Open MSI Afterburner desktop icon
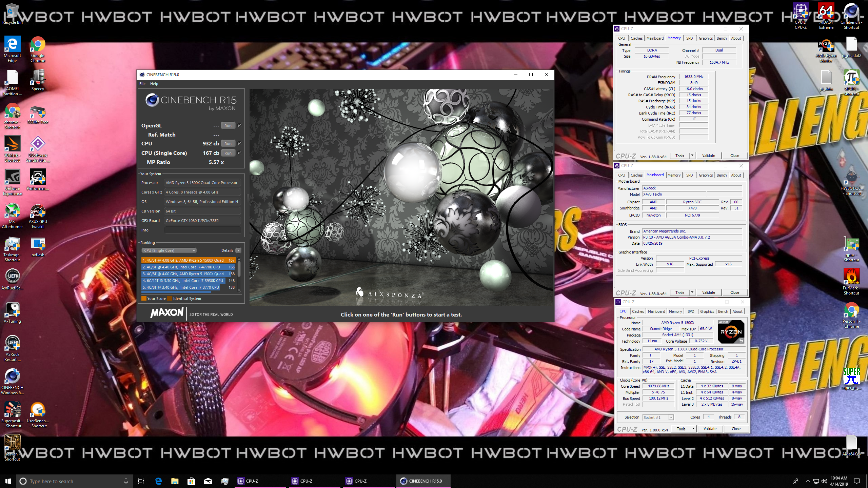Screen dimensions: 868x488 [12, 215]
